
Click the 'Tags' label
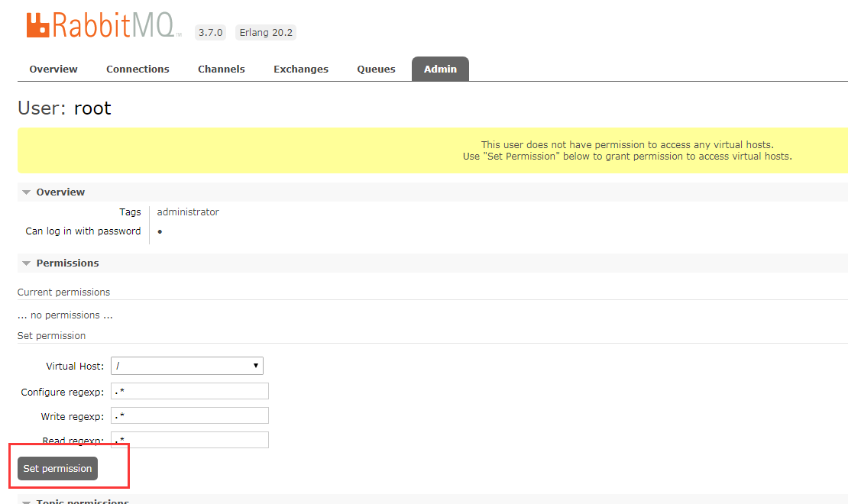(x=130, y=212)
